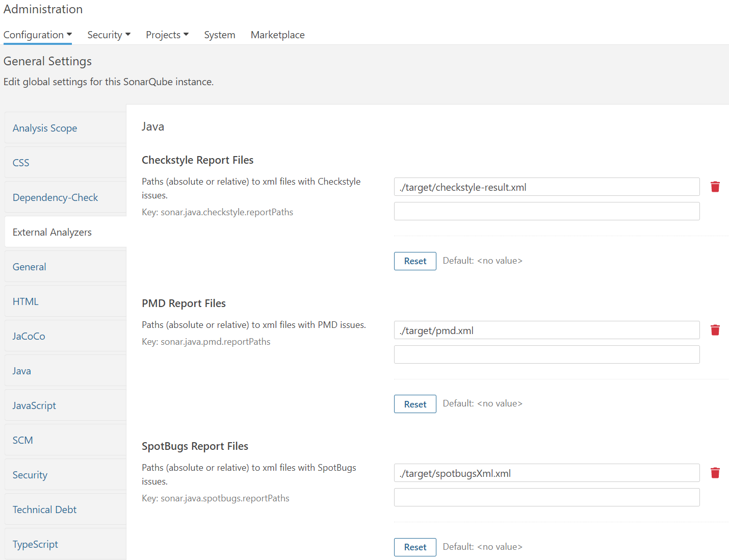The height and width of the screenshot is (560, 729).
Task: Click the Java section heading in the settings panel
Action: 153,126
